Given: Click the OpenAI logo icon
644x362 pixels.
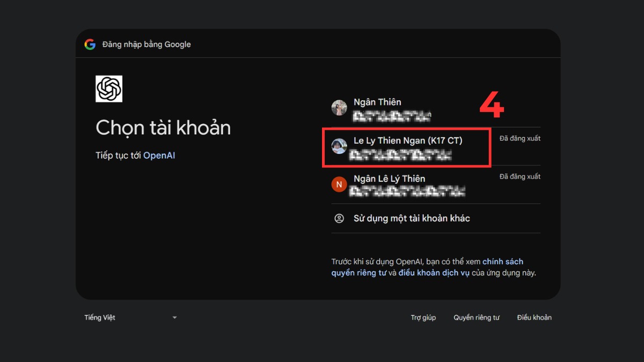Looking at the screenshot, I should (x=109, y=89).
